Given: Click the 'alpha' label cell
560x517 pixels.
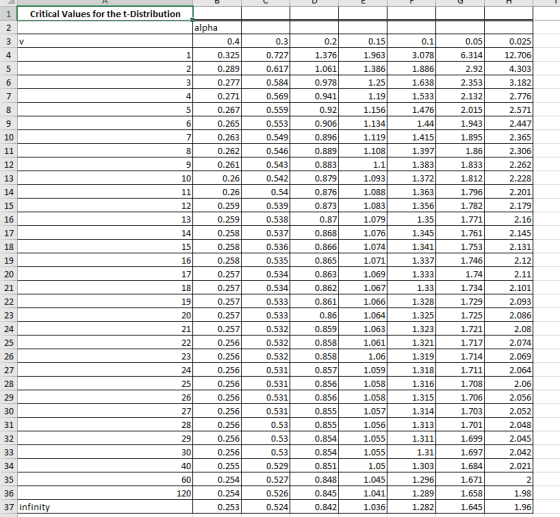Looking at the screenshot, I should click(x=217, y=27).
